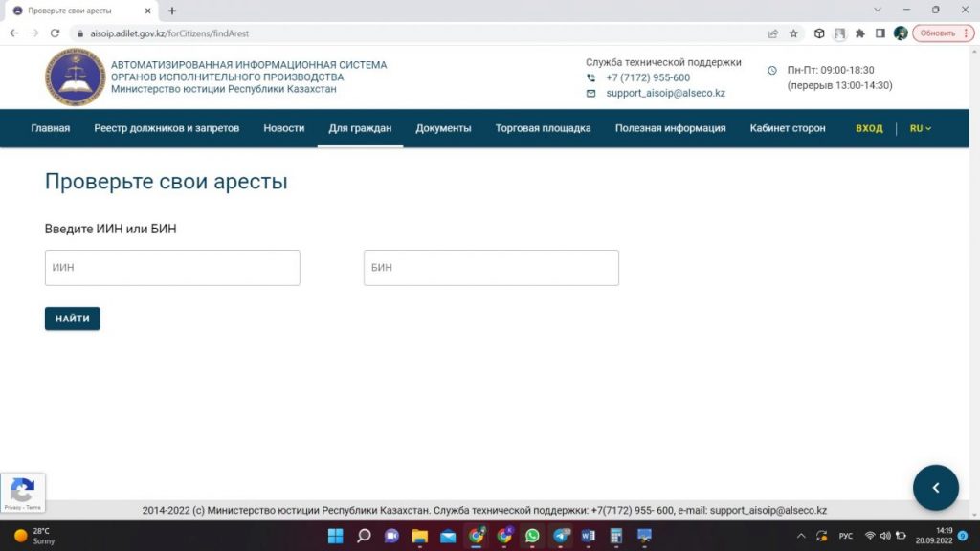Open the Windows Start menu
The width and height of the screenshot is (980, 551).
pyautogui.click(x=336, y=536)
